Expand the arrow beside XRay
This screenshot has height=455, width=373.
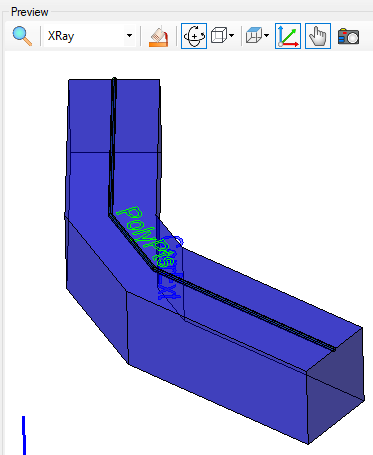129,36
